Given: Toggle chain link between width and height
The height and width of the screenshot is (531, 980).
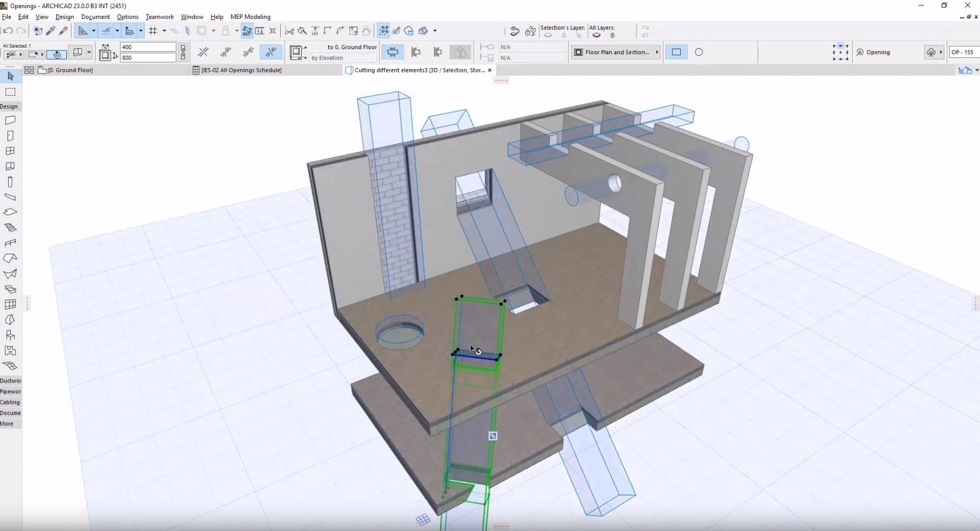Looking at the screenshot, I should tap(184, 52).
